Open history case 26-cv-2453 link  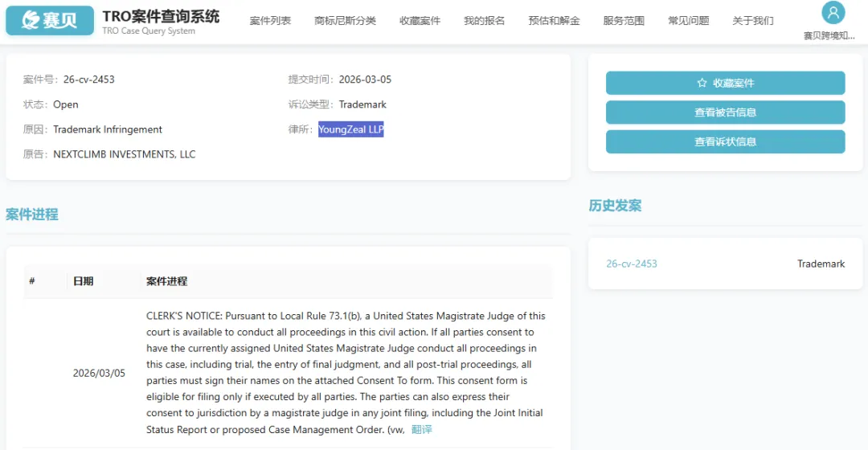pyautogui.click(x=632, y=264)
